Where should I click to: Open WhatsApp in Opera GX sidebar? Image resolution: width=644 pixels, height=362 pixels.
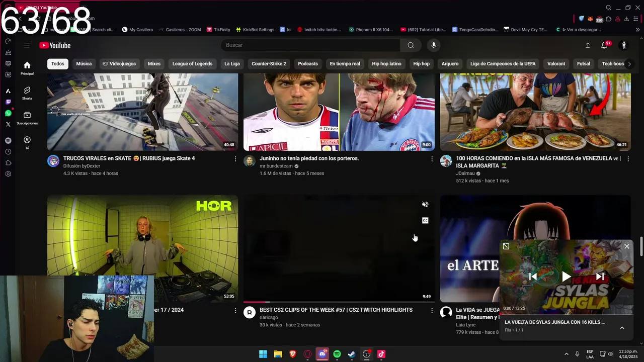click(8, 113)
